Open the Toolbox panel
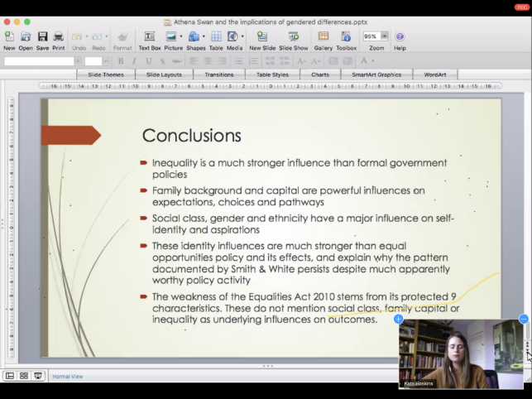 346,37
